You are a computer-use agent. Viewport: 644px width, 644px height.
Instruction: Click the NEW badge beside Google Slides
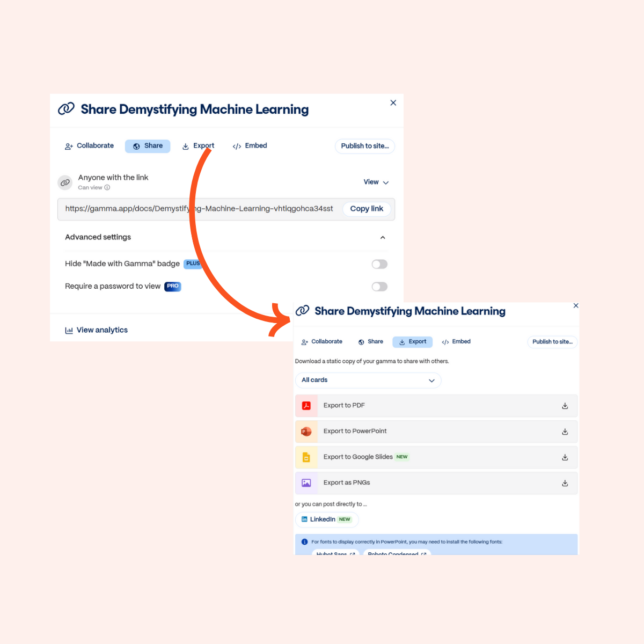click(x=402, y=457)
